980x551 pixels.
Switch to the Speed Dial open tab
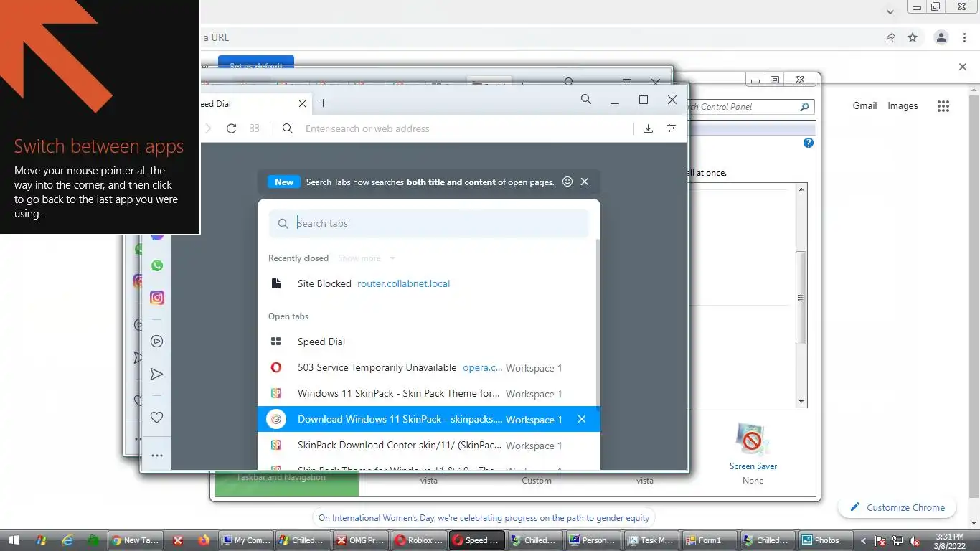coord(429,342)
